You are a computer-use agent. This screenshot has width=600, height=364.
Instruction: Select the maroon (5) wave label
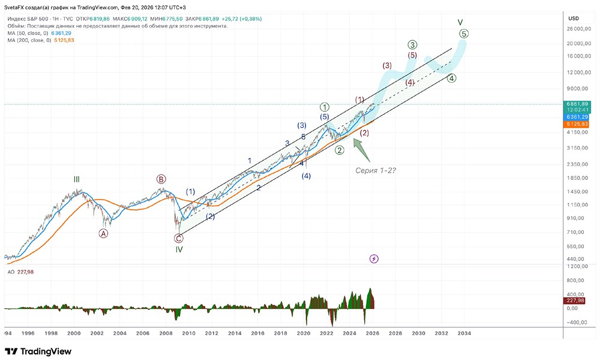[412, 55]
